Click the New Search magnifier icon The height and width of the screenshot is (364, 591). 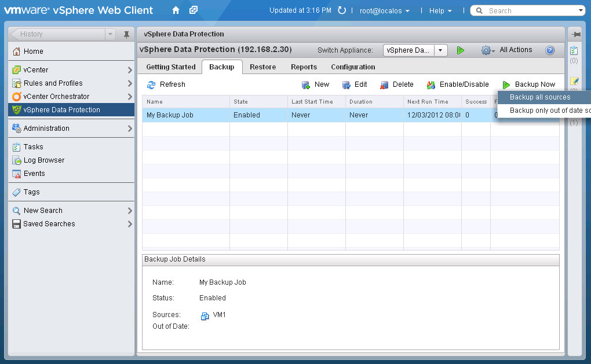pos(16,211)
